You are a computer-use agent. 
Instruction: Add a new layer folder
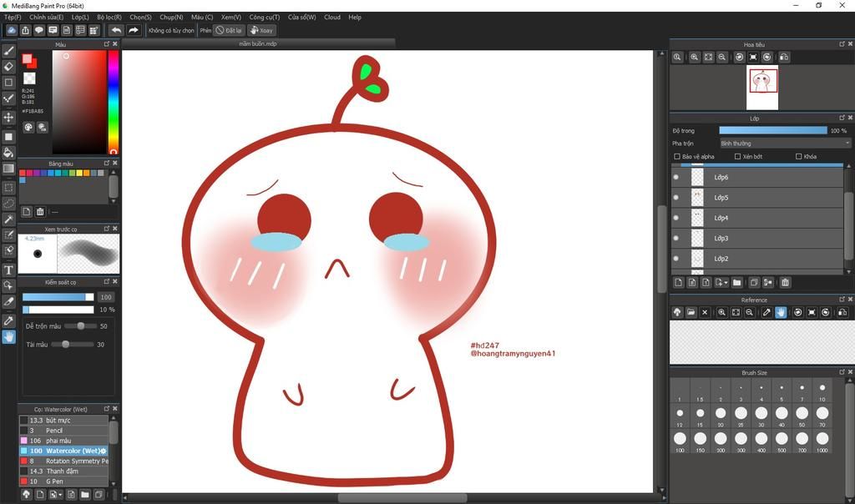(x=736, y=282)
